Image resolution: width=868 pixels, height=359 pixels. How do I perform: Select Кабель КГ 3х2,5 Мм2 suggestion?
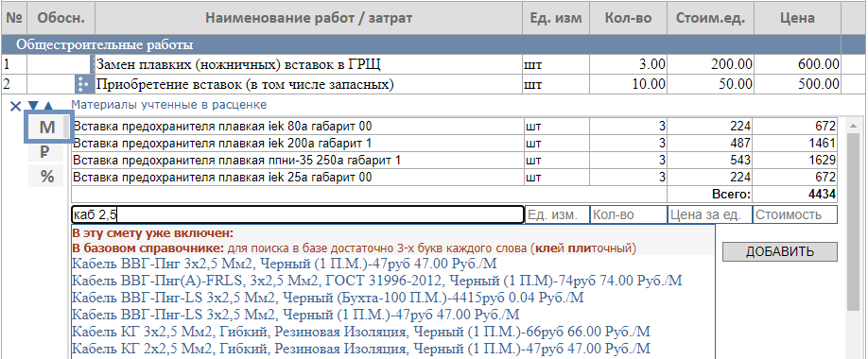pyautogui.click(x=361, y=333)
